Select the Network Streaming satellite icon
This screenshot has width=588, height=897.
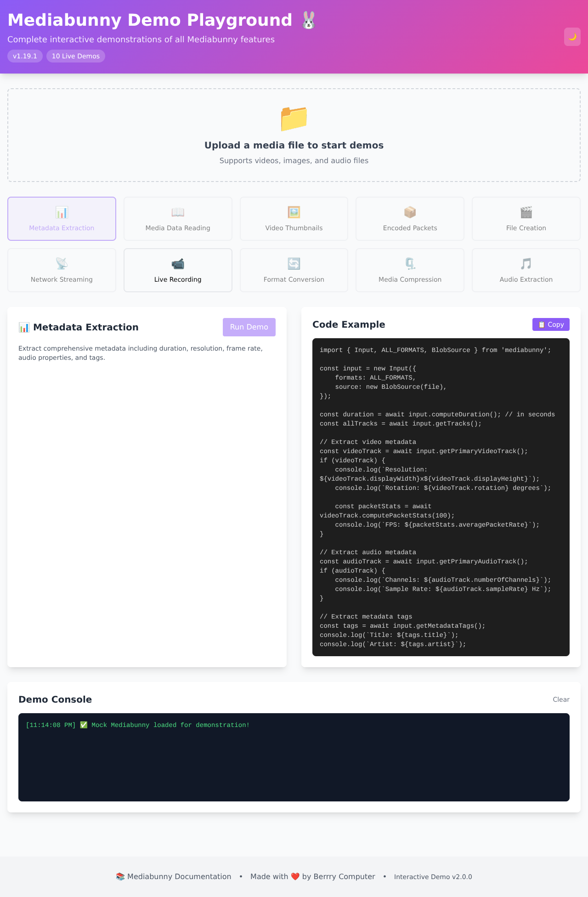pyautogui.click(x=62, y=264)
